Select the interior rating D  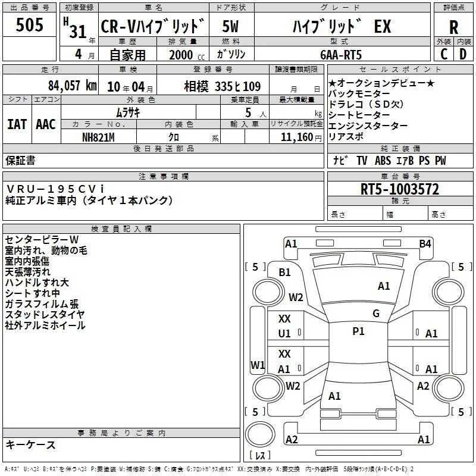coord(463,54)
